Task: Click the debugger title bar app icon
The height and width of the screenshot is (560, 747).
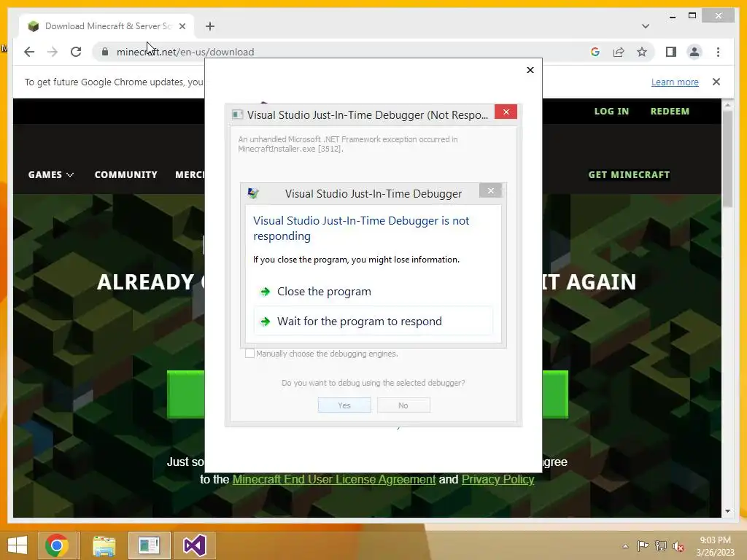Action: (237, 114)
